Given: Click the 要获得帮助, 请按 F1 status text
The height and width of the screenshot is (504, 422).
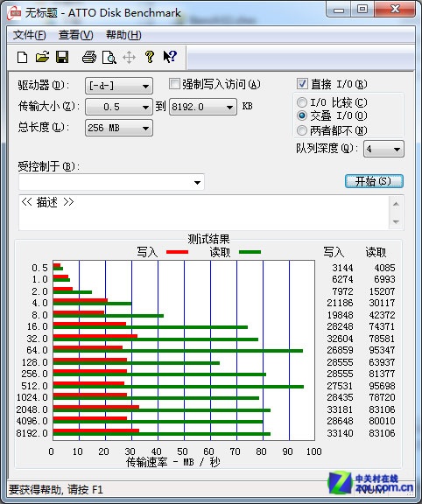Looking at the screenshot, I should pyautogui.click(x=56, y=490).
